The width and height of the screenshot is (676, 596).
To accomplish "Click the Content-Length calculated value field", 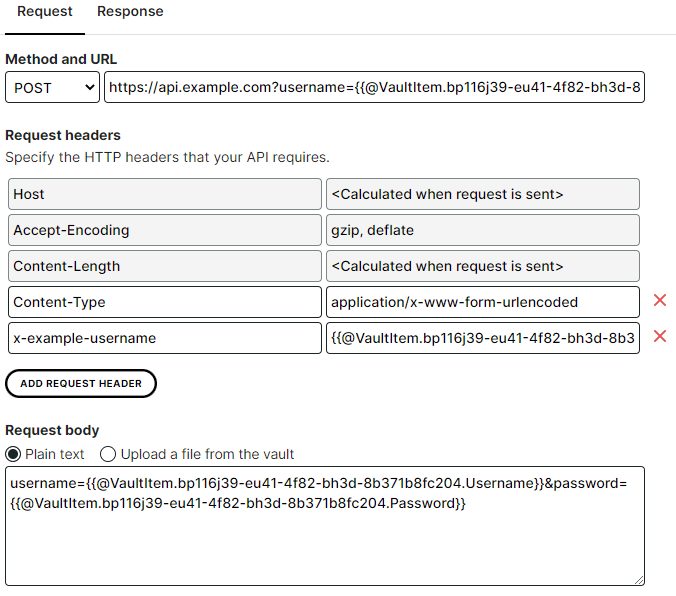I will (x=483, y=266).
